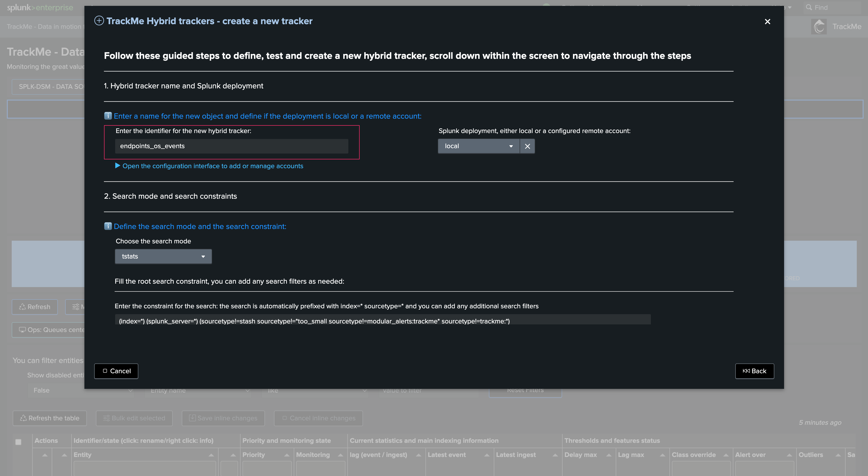Click 'Bulk edit selected' button

134,418
